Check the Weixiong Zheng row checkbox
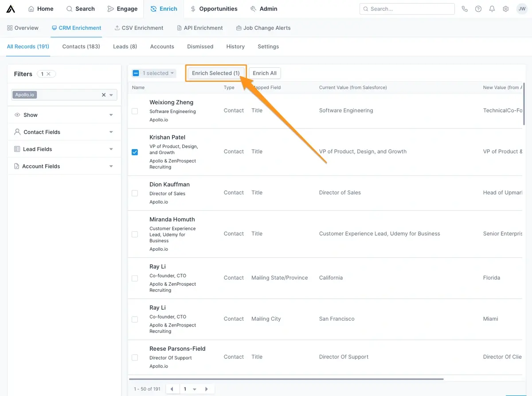 tap(135, 111)
